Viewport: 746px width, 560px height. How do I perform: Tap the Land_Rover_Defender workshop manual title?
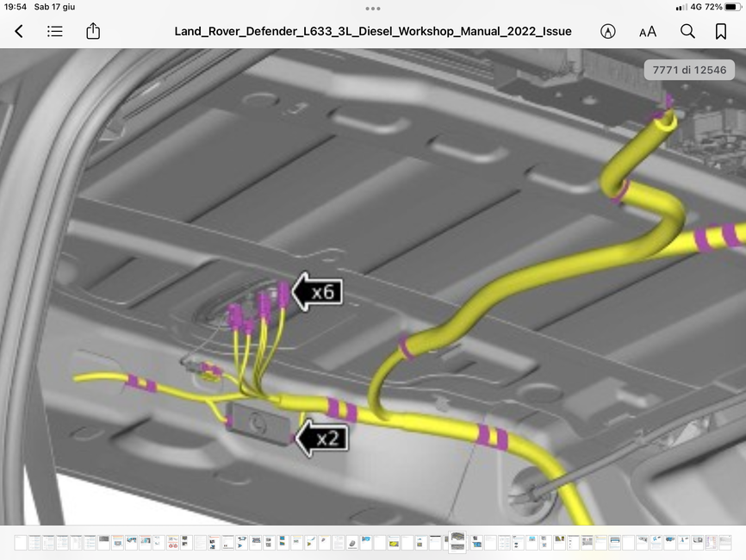coord(373,31)
